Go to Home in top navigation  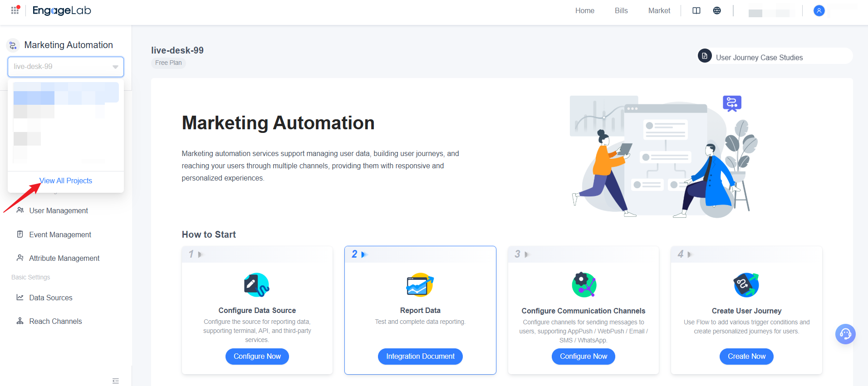[584, 10]
